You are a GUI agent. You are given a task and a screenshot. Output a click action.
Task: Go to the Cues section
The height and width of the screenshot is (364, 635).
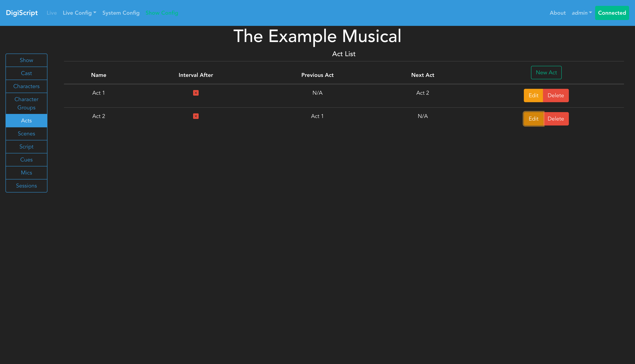coord(26,159)
